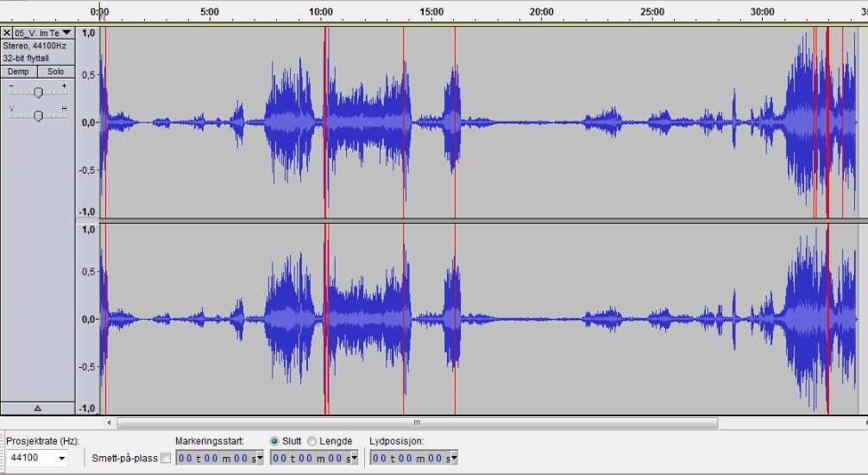Click the 15:00 mark on timeline ruler
The height and width of the screenshot is (475, 868).
click(x=431, y=11)
